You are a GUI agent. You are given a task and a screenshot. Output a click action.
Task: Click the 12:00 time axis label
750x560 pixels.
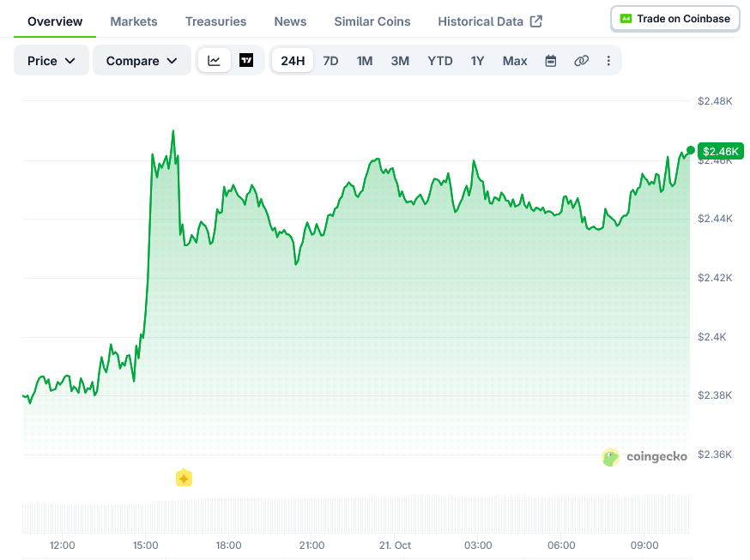click(62, 545)
